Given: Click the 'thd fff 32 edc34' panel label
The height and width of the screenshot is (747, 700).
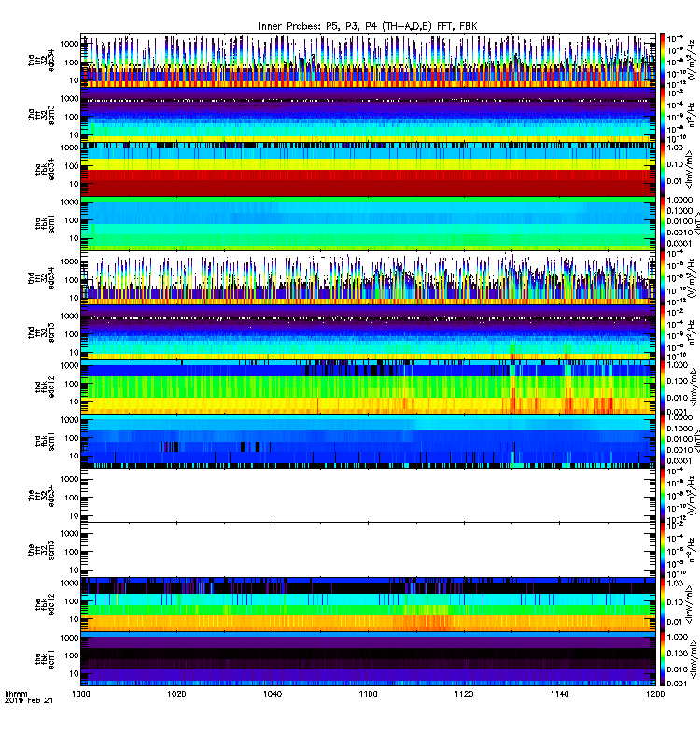Looking at the screenshot, I should [x=41, y=278].
